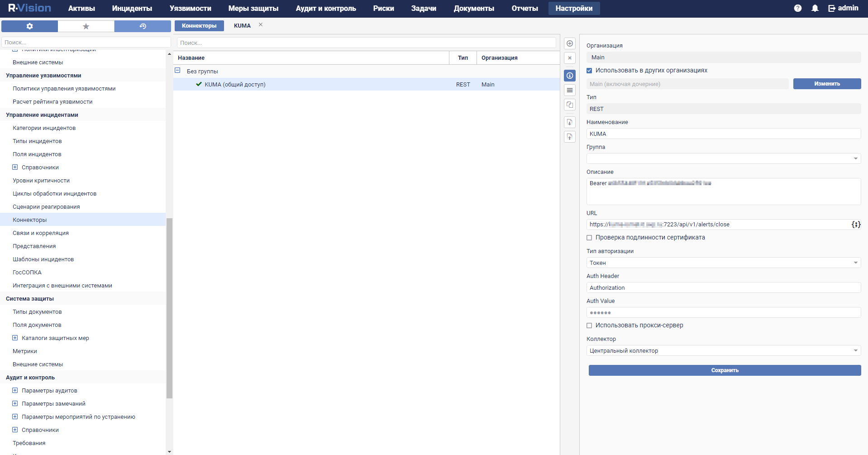Switch to KUMA tab
868x455 pixels.
242,26
